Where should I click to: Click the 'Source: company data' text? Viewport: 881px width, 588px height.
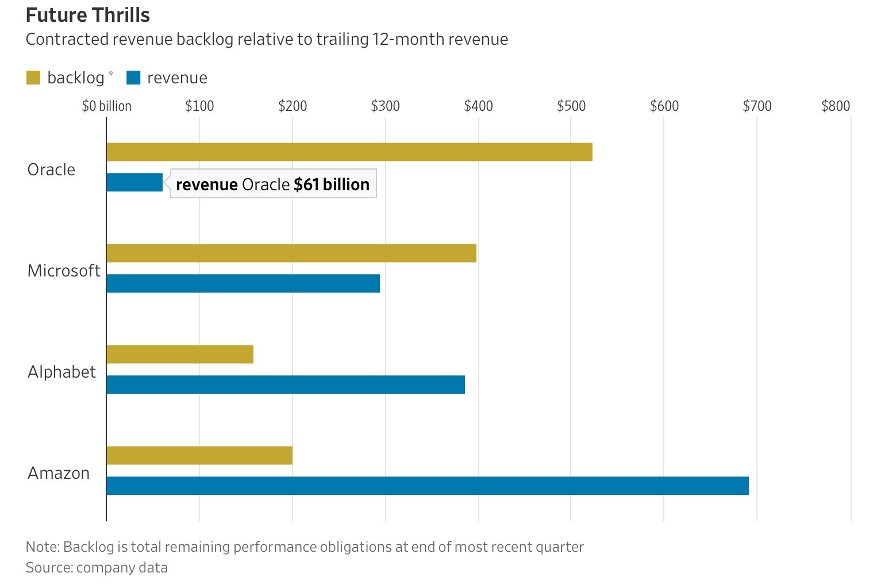[x=97, y=568]
